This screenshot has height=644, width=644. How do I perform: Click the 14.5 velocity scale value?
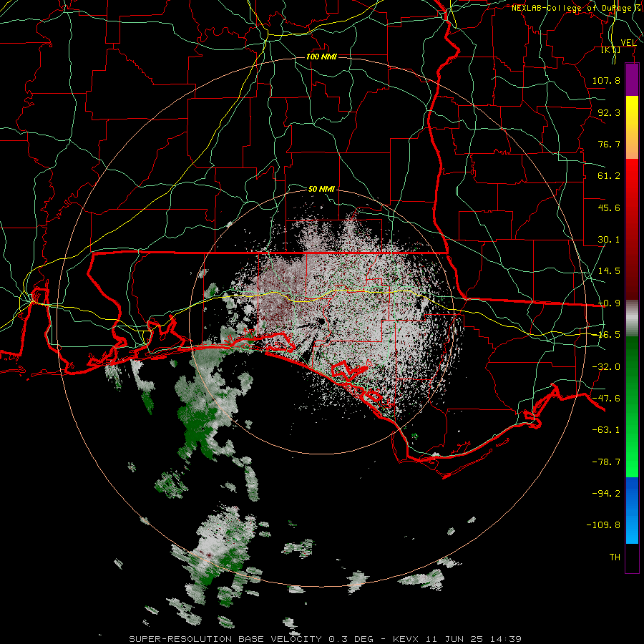point(609,271)
